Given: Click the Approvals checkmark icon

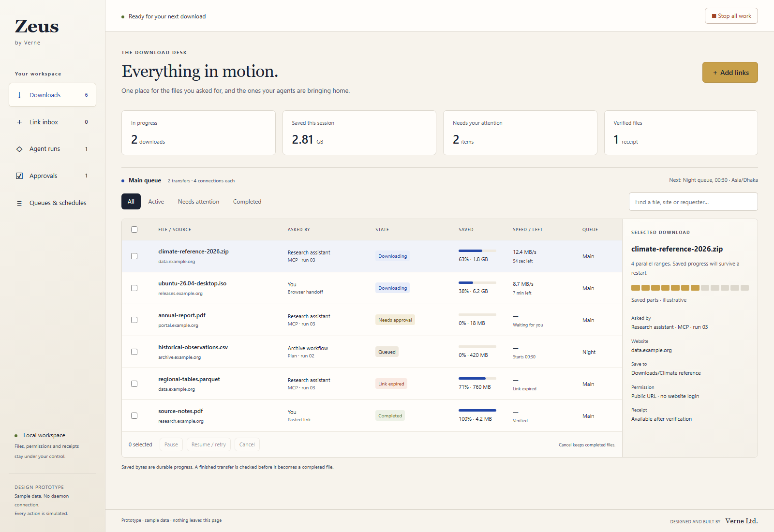Looking at the screenshot, I should (x=19, y=176).
